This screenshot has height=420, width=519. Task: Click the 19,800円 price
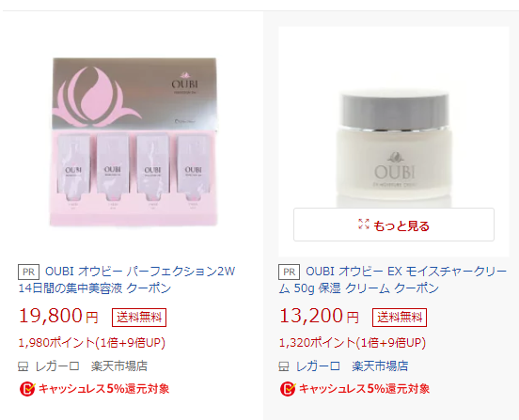58,316
